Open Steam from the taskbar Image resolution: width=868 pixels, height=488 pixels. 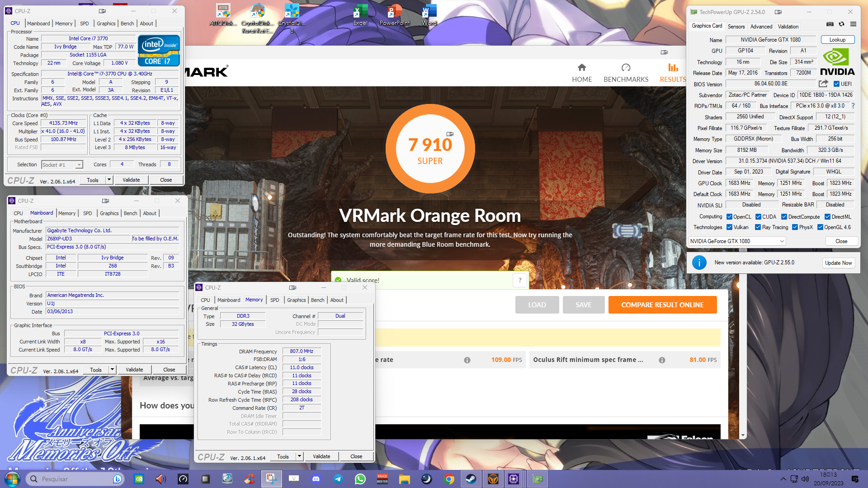pos(471,479)
